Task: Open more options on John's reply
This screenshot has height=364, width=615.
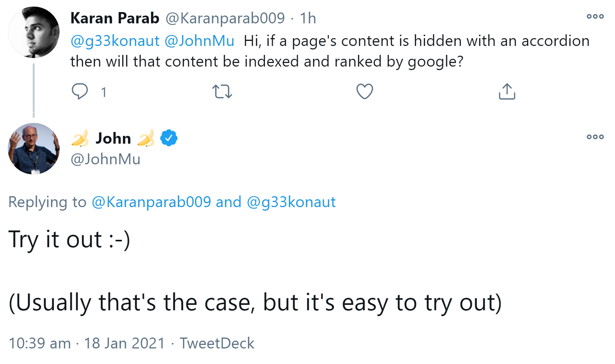Action: (595, 137)
